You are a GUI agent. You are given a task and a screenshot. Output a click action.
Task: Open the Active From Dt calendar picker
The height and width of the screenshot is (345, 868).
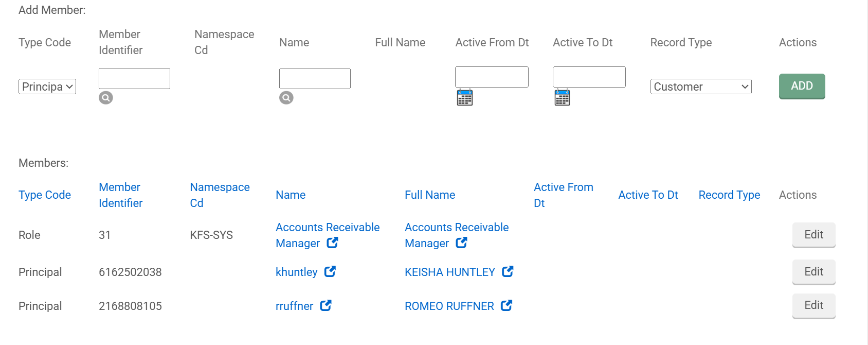click(465, 97)
